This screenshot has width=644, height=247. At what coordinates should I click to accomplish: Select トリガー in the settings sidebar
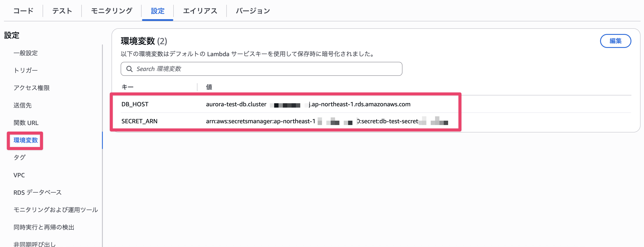[25, 70]
